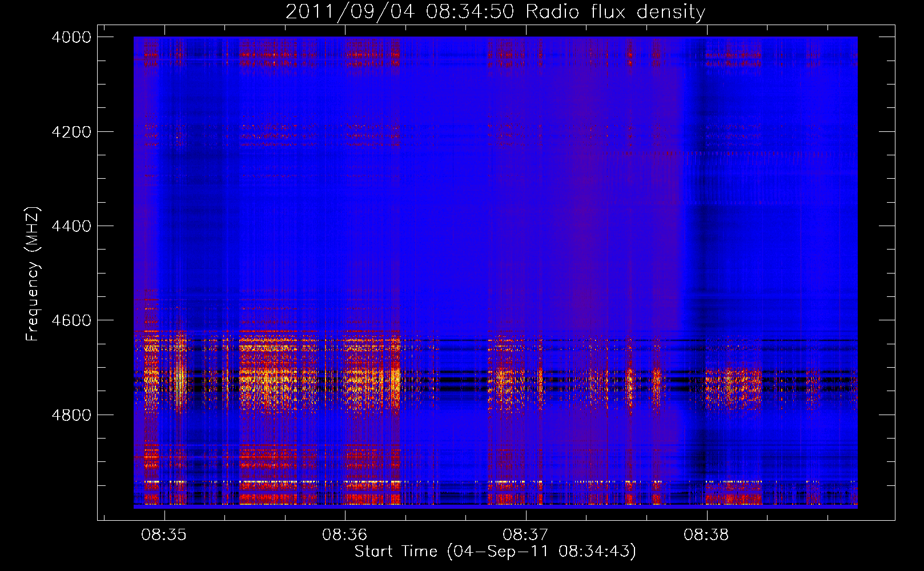Click the 4000 frequency axis label
The width and height of the screenshot is (924, 571).
(71, 37)
